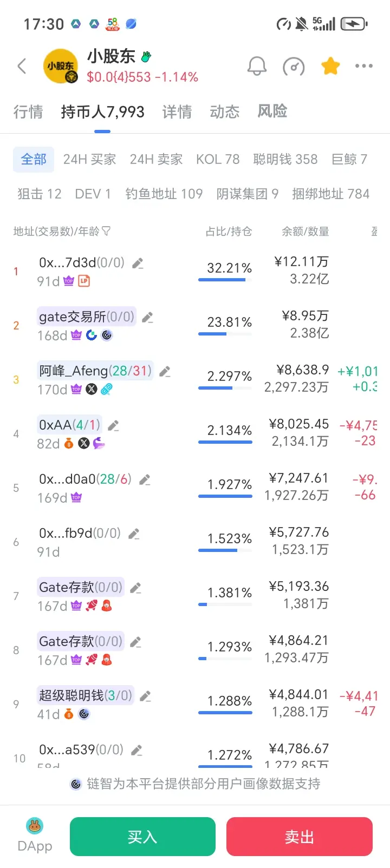This screenshot has height=868, width=390.
Task: Select the 全部 filter chip
Action: click(34, 159)
